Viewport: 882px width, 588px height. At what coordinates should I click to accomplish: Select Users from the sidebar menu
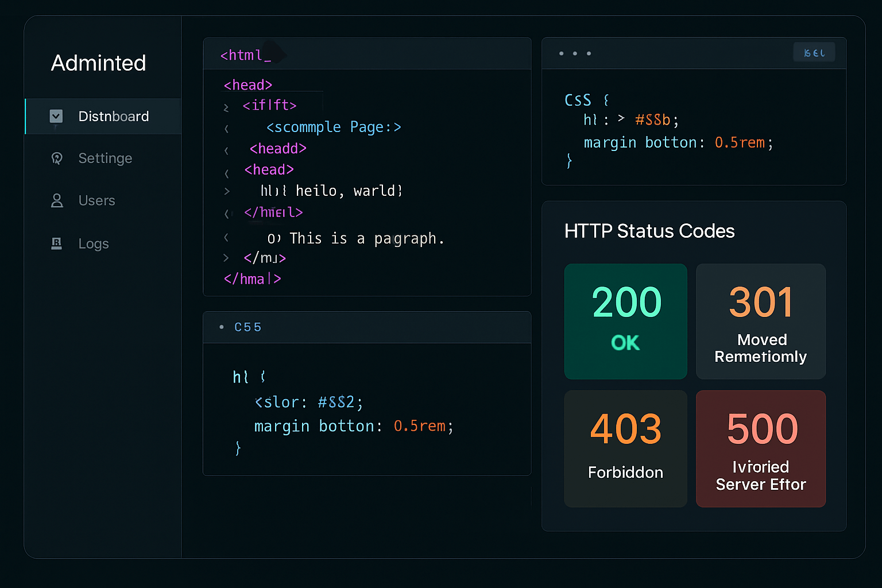(x=96, y=200)
